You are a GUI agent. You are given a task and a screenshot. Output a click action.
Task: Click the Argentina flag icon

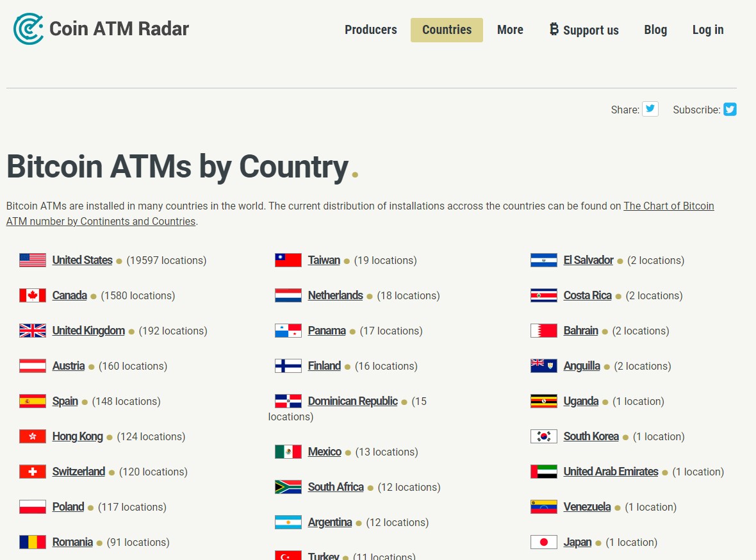tap(288, 522)
